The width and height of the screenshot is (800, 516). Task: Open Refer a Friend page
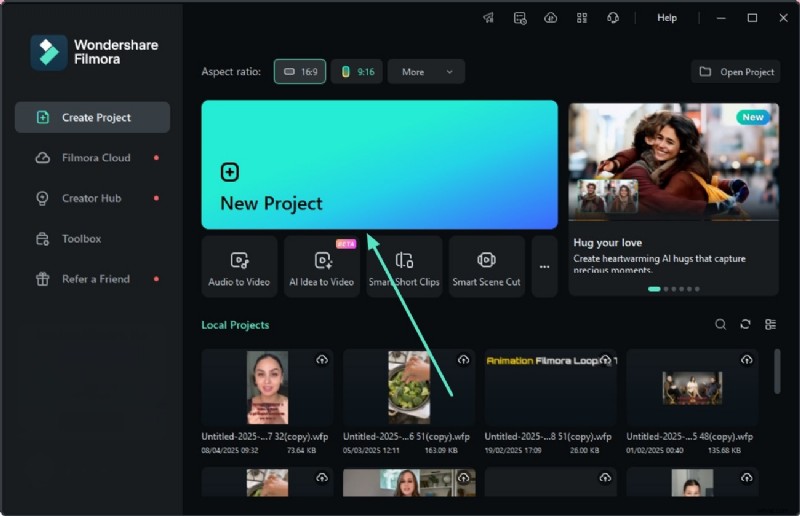point(92,279)
